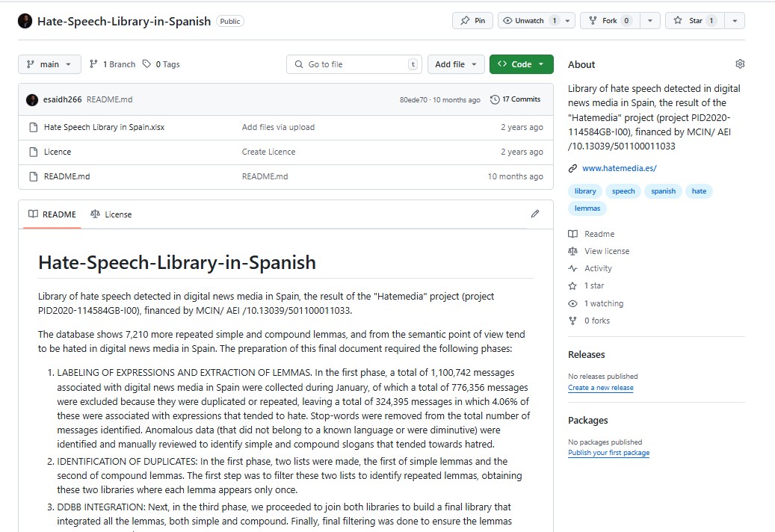This screenshot has height=532, width=775.
Task: Open the About settings gear icon
Action: click(740, 64)
